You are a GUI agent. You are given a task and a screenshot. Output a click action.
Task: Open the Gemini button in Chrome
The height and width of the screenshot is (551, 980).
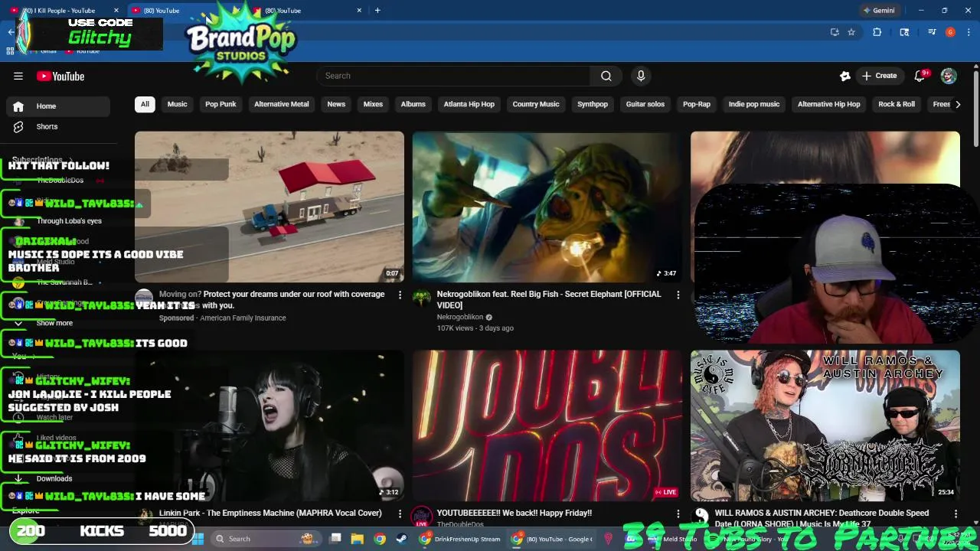(879, 11)
